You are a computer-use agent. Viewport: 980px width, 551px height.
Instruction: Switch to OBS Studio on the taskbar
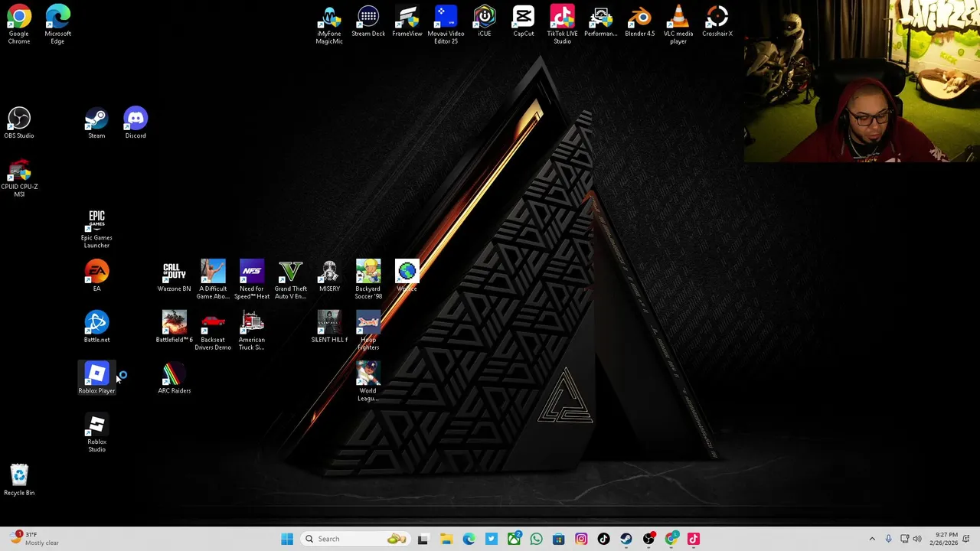pos(648,539)
